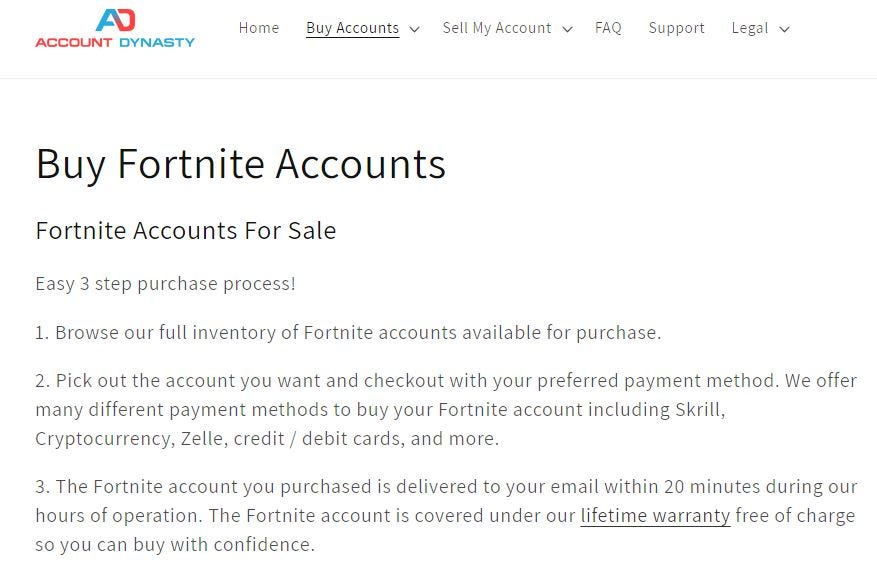Screen dimensions: 877x564
Task: Click the Fortnite Accounts For Sale subheading
Action: click(x=186, y=231)
